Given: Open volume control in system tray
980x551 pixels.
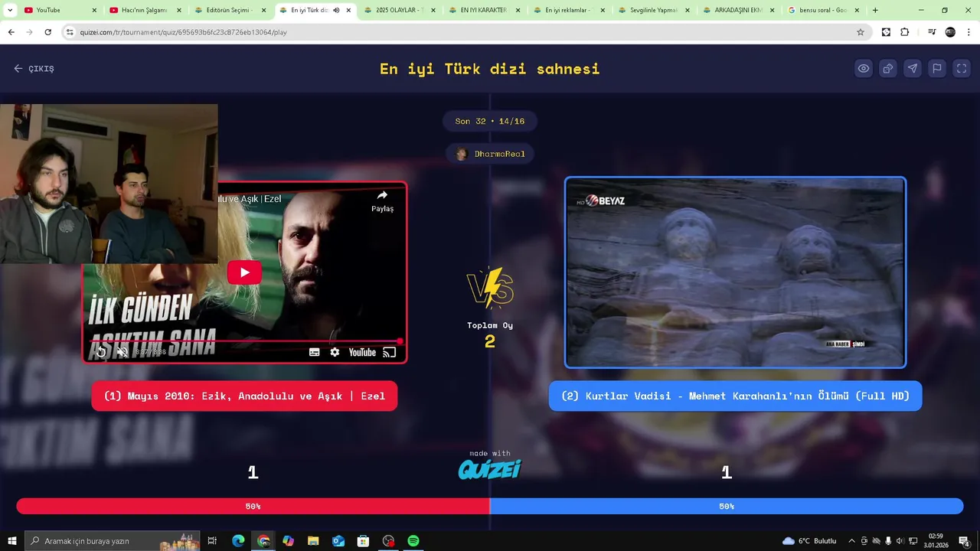Looking at the screenshot, I should [x=900, y=541].
